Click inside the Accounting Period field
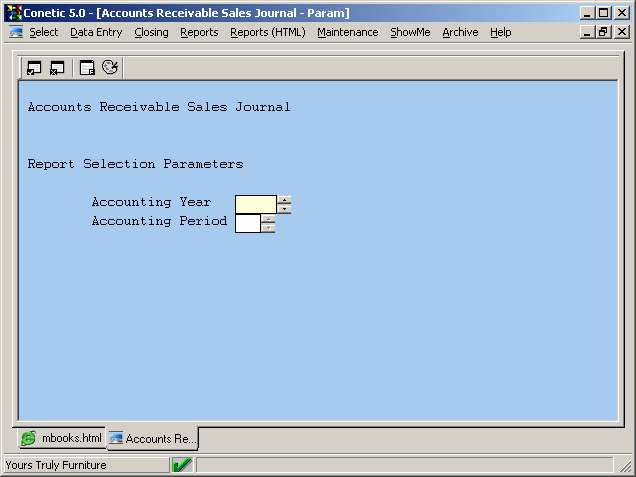The width and height of the screenshot is (636, 477). point(248,223)
